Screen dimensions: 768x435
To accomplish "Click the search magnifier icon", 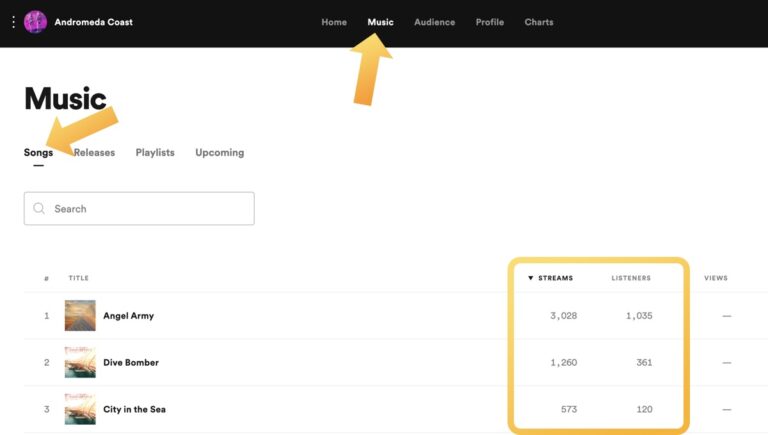I will [40, 209].
